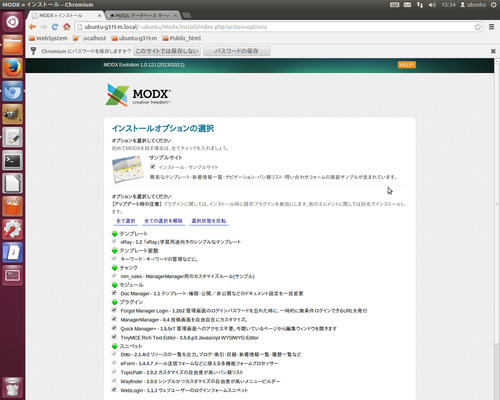Image resolution: width=500 pixels, height=400 pixels.
Task: Toggle the xRay template checkbox
Action: coord(114,241)
